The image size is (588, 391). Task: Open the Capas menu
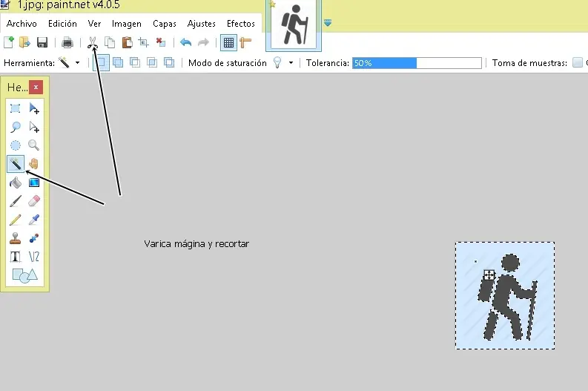tap(165, 24)
